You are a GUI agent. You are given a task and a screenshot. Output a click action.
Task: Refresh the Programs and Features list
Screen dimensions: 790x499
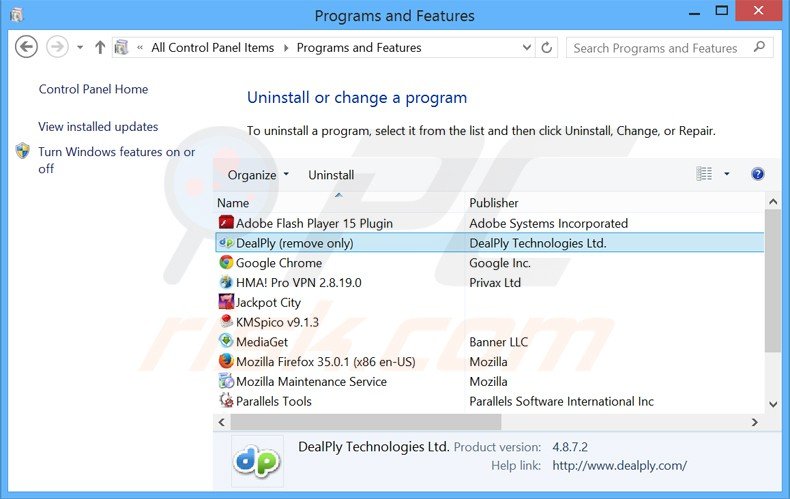pos(547,48)
